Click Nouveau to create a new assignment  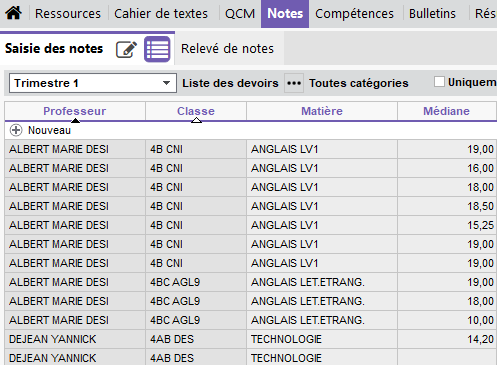click(49, 130)
